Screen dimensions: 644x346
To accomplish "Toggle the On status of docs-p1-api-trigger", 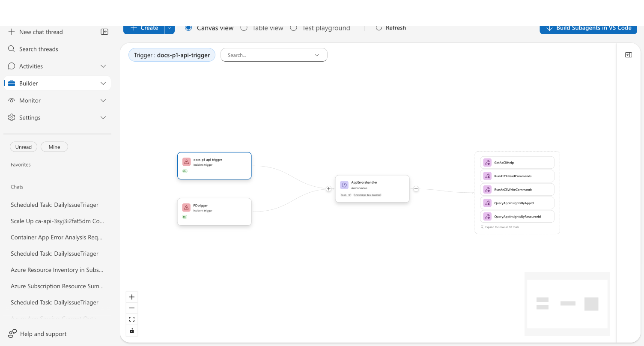I will (x=185, y=171).
